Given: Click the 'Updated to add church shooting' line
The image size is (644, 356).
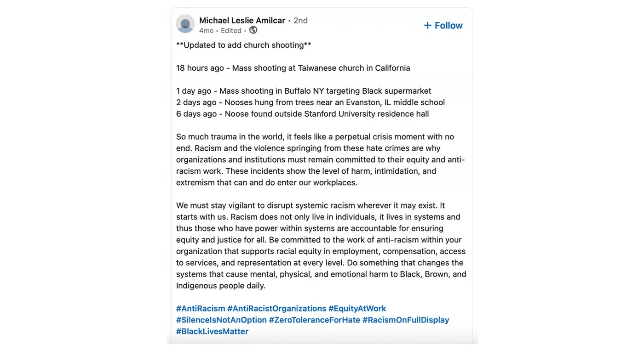Looking at the screenshot, I should tap(244, 45).
